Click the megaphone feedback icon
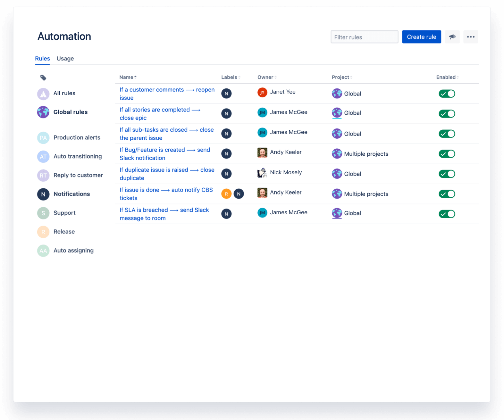504x420 pixels. (x=452, y=37)
